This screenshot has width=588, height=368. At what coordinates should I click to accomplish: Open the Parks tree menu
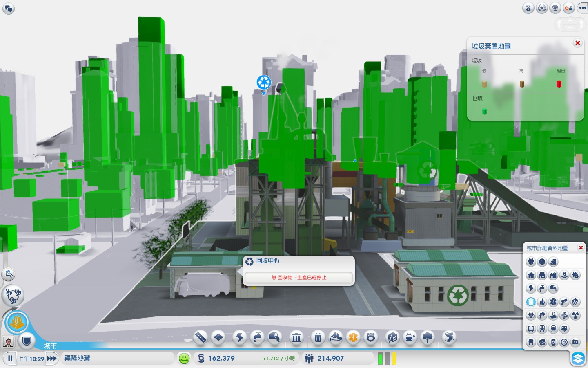428,337
